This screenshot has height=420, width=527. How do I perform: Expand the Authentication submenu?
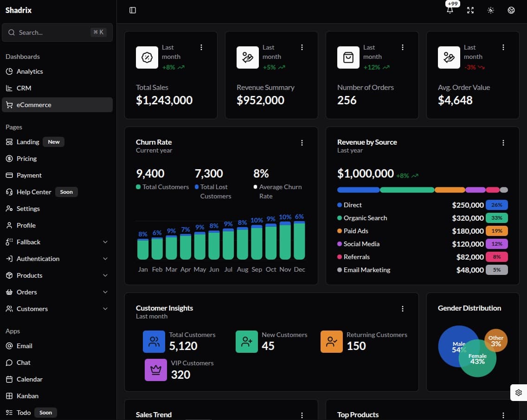click(57, 259)
